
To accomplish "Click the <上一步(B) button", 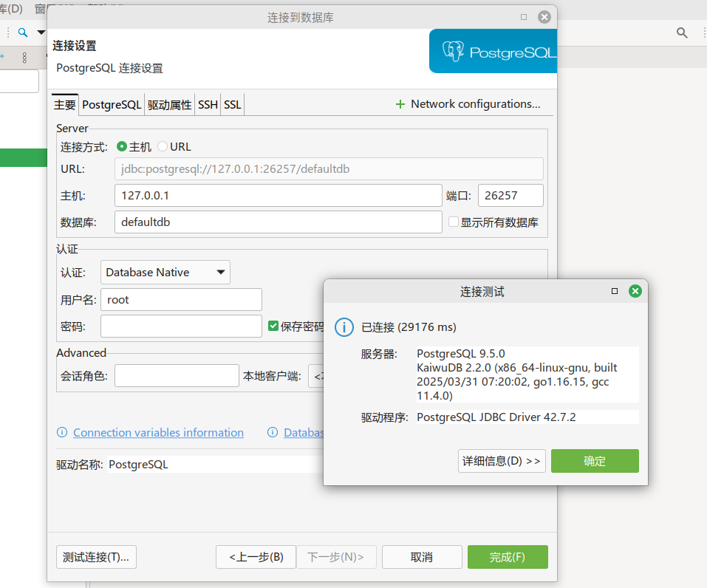I will (x=256, y=557).
